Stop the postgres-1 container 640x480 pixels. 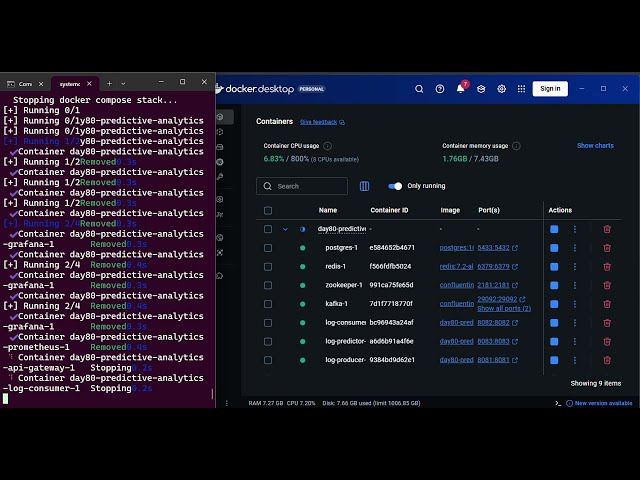[x=554, y=248]
